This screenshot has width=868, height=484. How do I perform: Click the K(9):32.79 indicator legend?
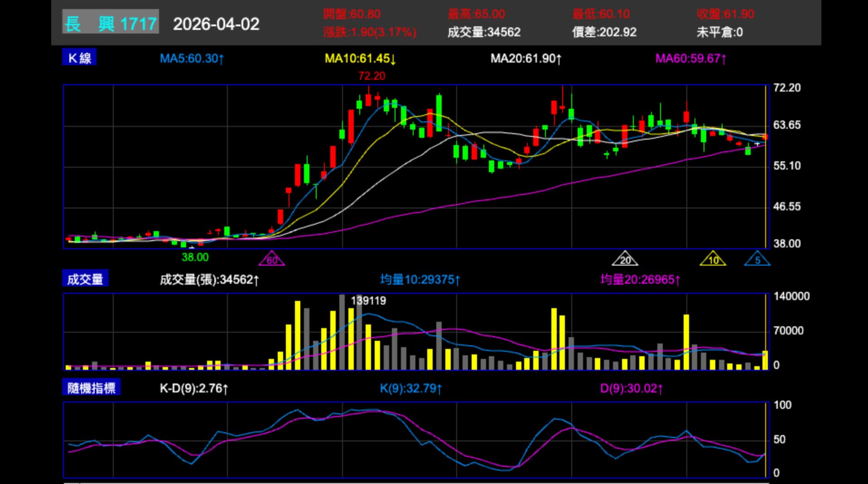pos(410,388)
